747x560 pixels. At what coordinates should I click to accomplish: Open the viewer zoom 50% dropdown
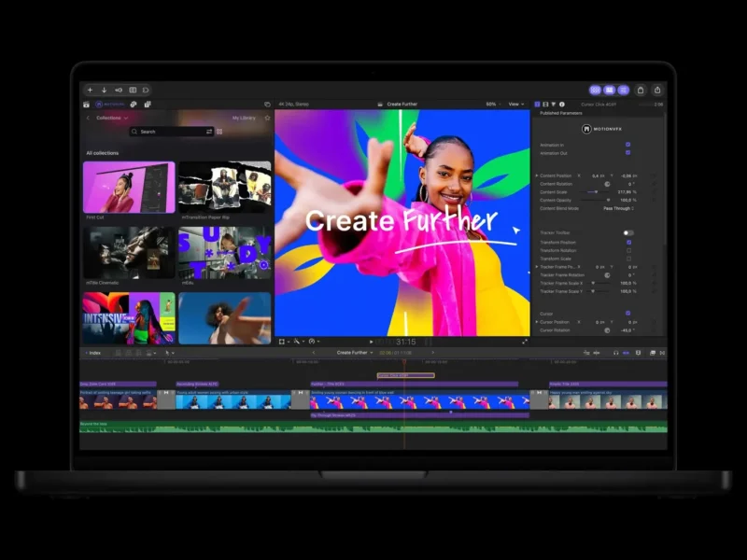click(x=493, y=105)
